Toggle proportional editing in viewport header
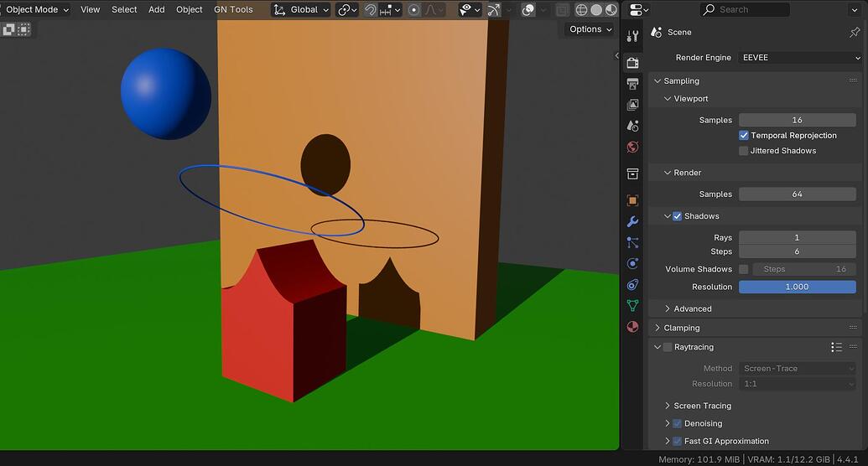Image resolution: width=868 pixels, height=466 pixels. pyautogui.click(x=413, y=9)
